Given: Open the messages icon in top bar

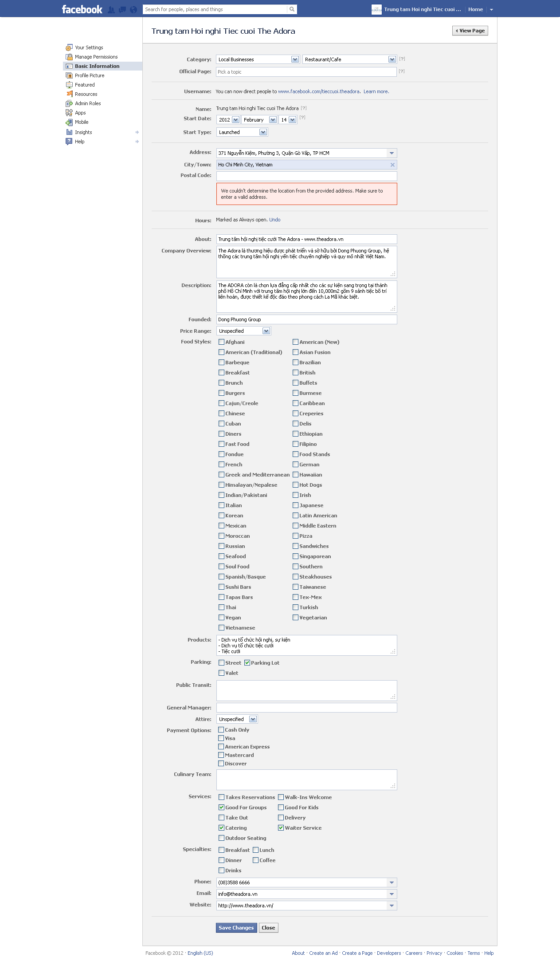Looking at the screenshot, I should point(122,9).
